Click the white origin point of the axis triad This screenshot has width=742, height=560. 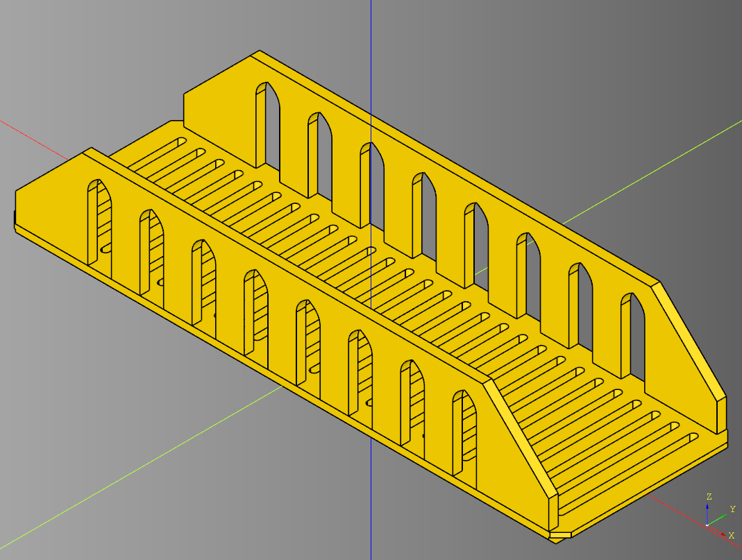coord(707,525)
